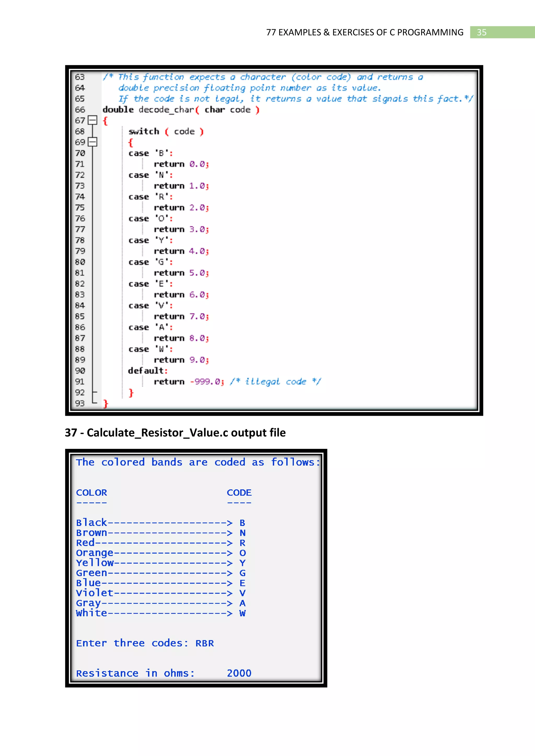Click the 'switch ( code )' statement
This screenshot has height=756, width=535.
(x=166, y=131)
